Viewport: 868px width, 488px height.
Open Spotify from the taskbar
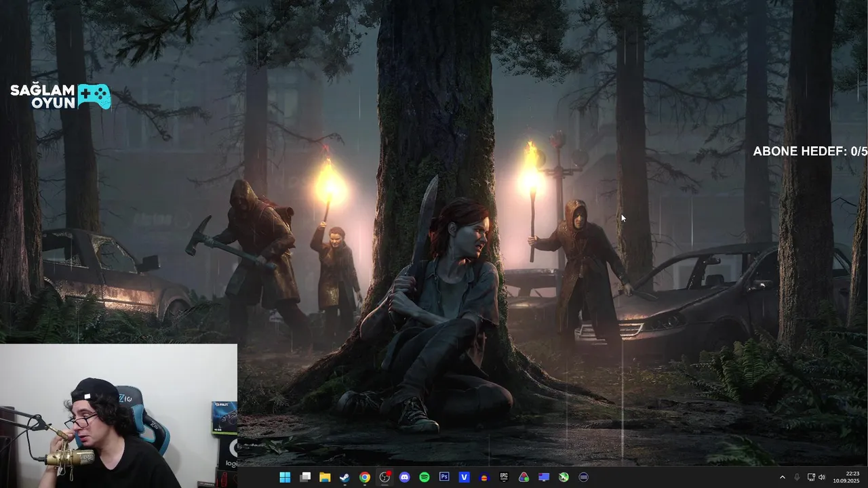click(425, 477)
